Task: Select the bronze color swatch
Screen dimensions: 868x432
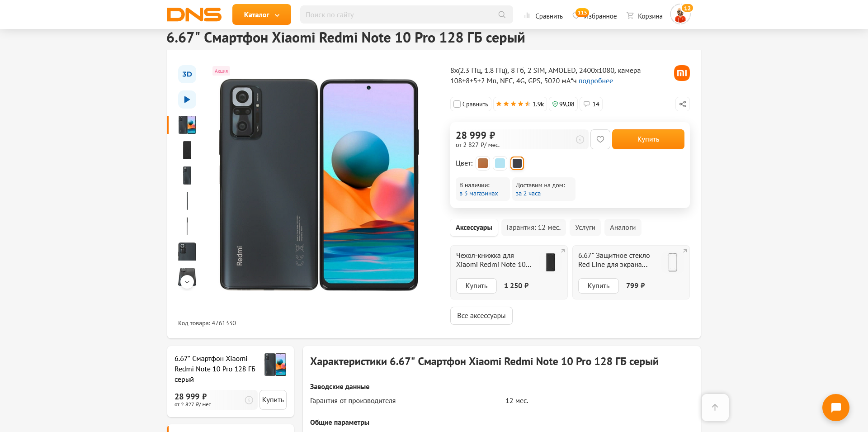Action: [x=483, y=163]
